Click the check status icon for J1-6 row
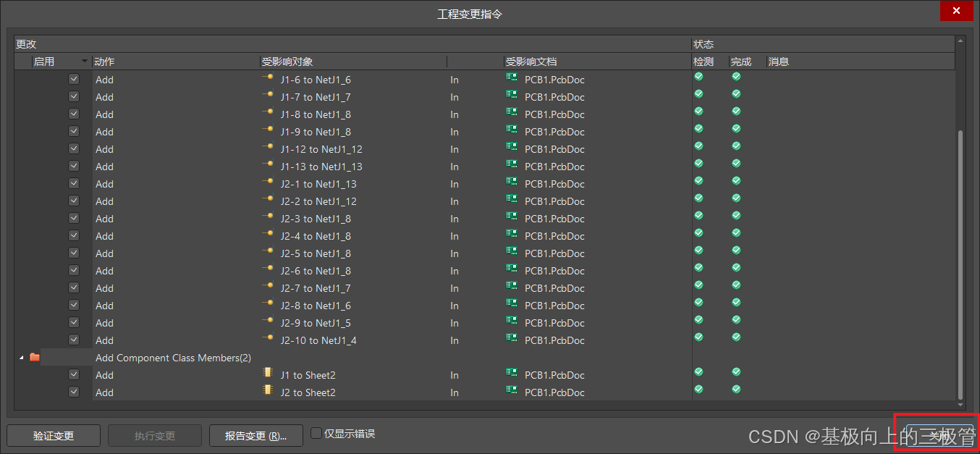The image size is (980, 454). [x=698, y=76]
